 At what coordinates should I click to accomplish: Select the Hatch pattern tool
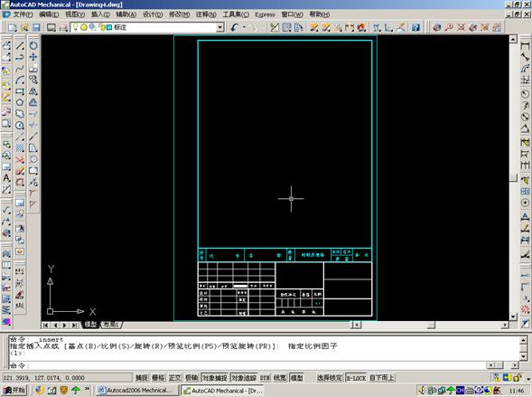(x=20, y=147)
